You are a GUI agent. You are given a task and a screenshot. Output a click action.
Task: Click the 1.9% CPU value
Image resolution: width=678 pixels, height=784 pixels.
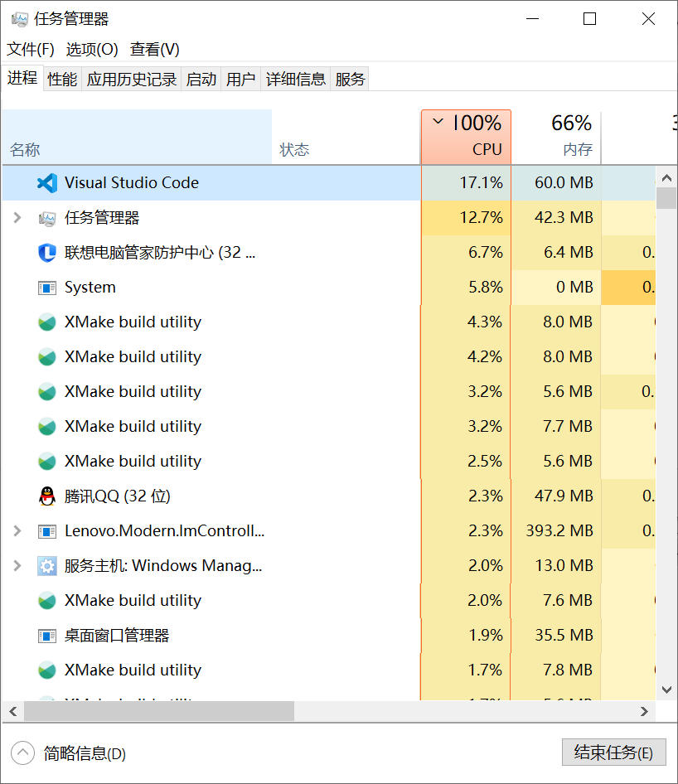(x=486, y=635)
